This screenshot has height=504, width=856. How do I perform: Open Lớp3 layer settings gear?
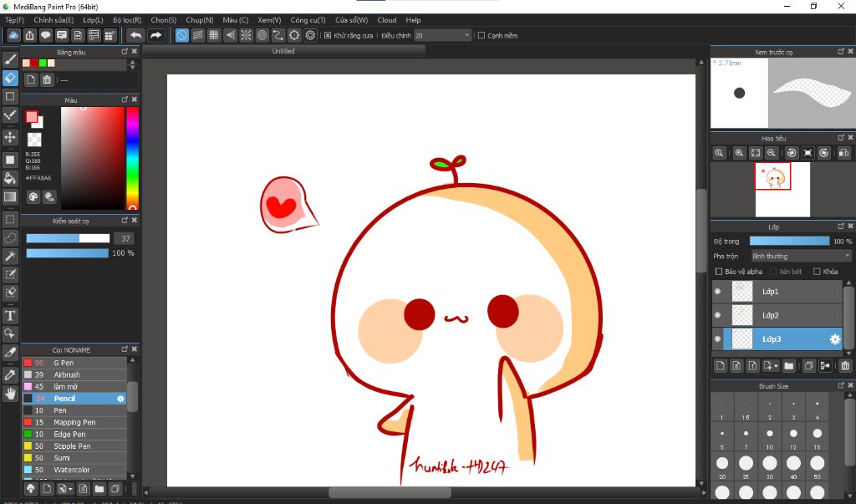835,339
